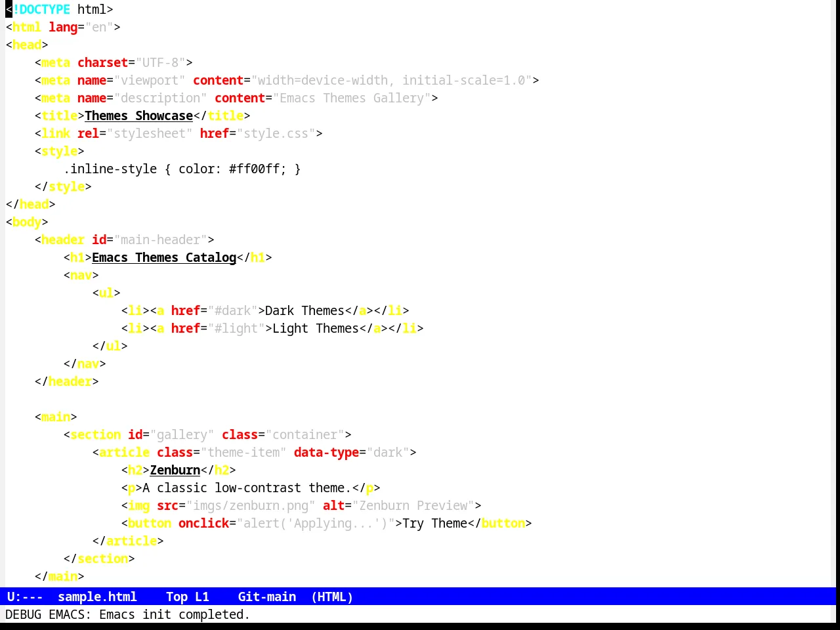Click the "alert('Applying...')" string

tap(316, 523)
